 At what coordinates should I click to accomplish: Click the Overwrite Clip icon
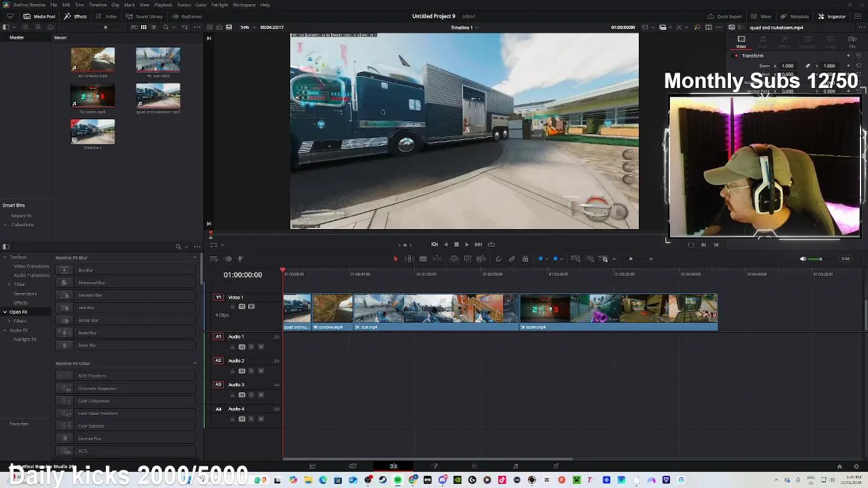point(467,259)
